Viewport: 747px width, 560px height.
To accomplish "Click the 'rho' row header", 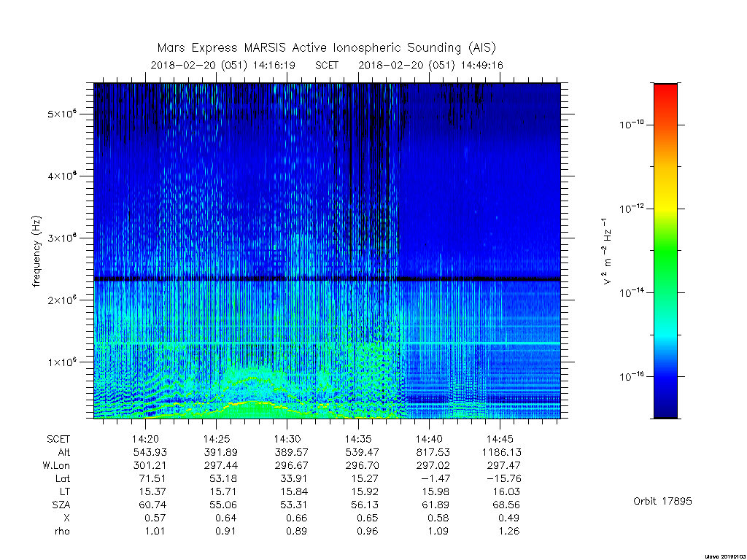I will point(62,531).
